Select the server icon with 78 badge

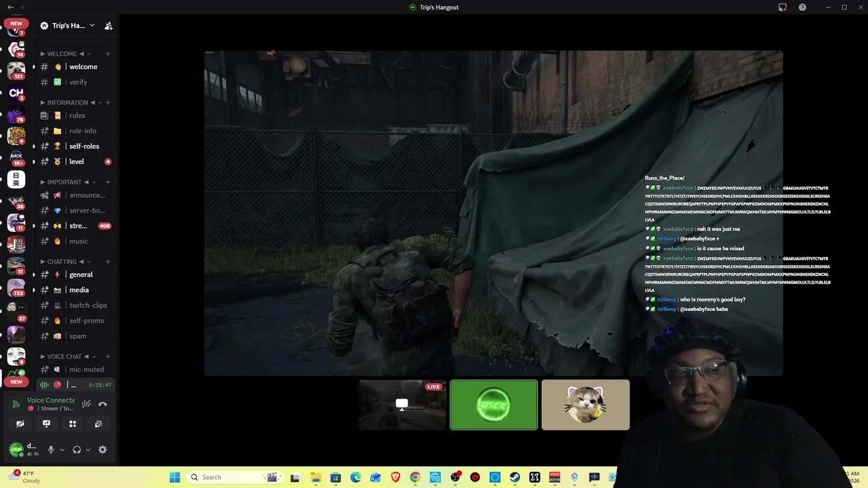(16, 115)
